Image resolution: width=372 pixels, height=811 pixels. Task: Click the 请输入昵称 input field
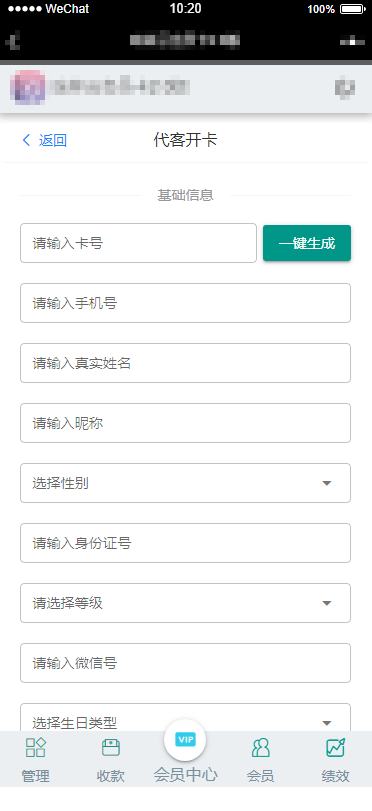(185, 423)
